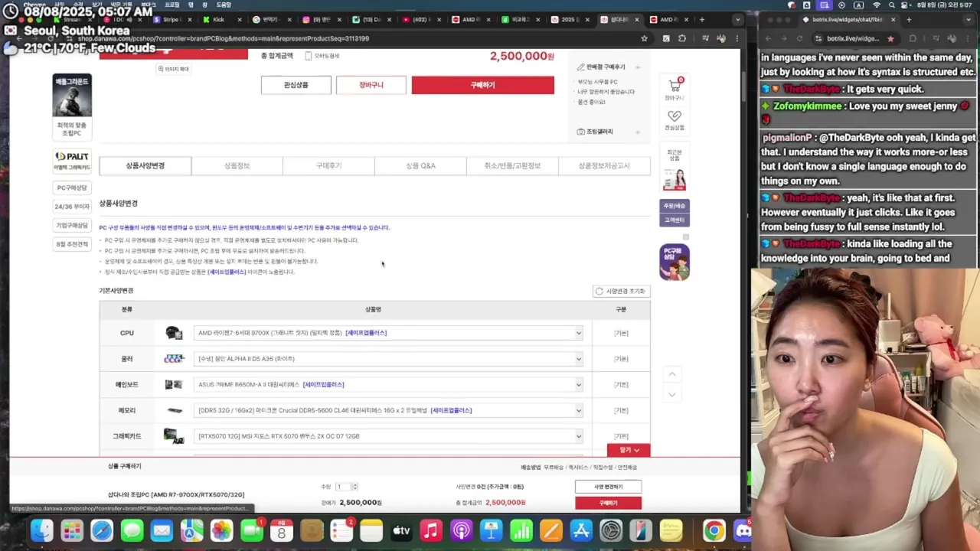
Task: Click the 이미지 확대 image zoom button
Action: coord(174,69)
